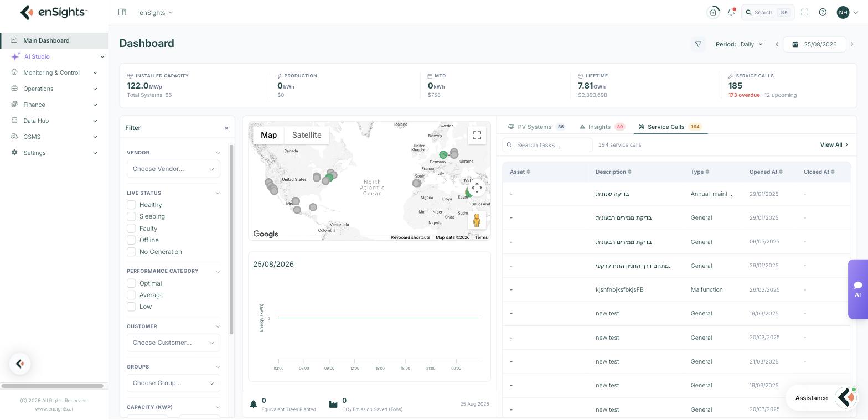Click the enSights logo in the sidebar
The image size is (868, 420).
point(54,12)
